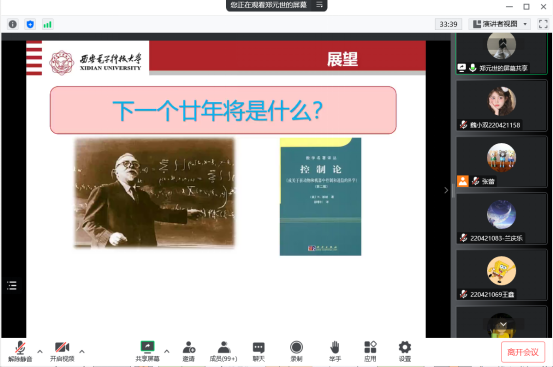
Task: Unmute the microphone
Action: tap(20, 351)
